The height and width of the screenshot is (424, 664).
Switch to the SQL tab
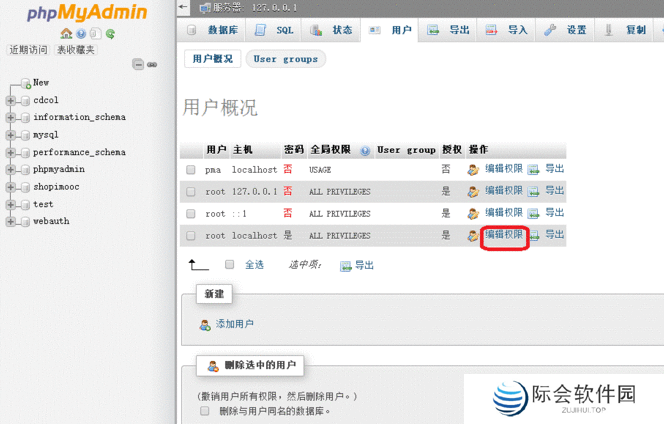click(x=274, y=31)
